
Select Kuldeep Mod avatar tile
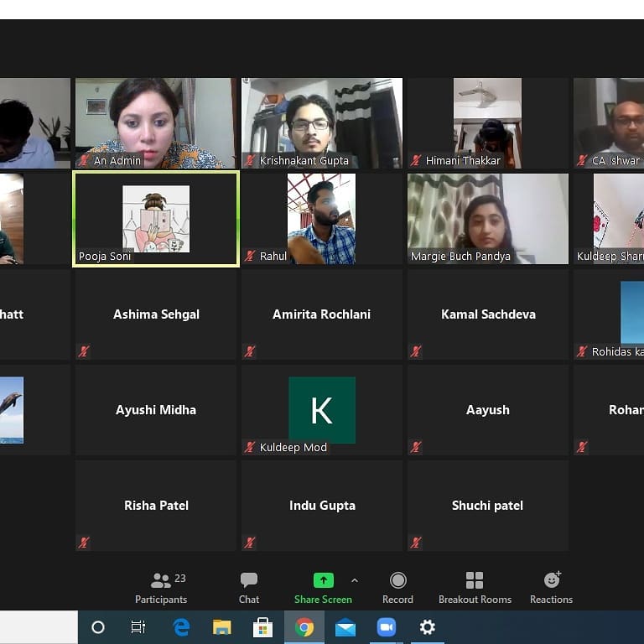coord(322,410)
